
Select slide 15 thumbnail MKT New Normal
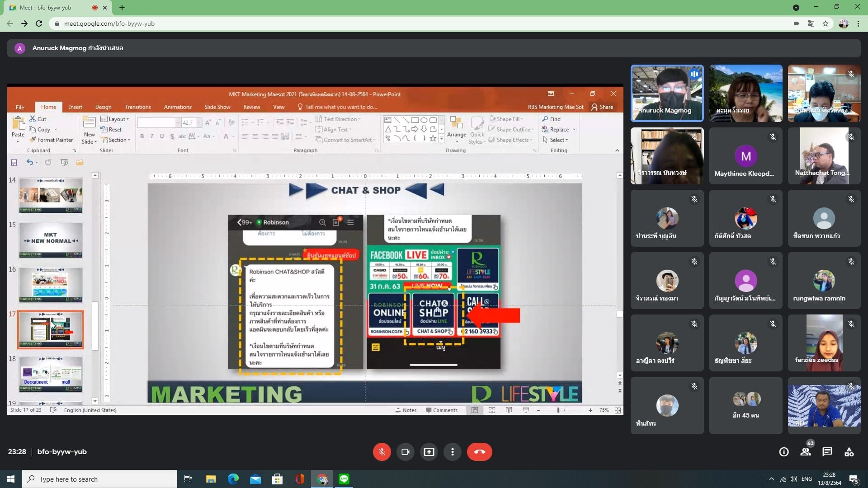pyautogui.click(x=51, y=240)
